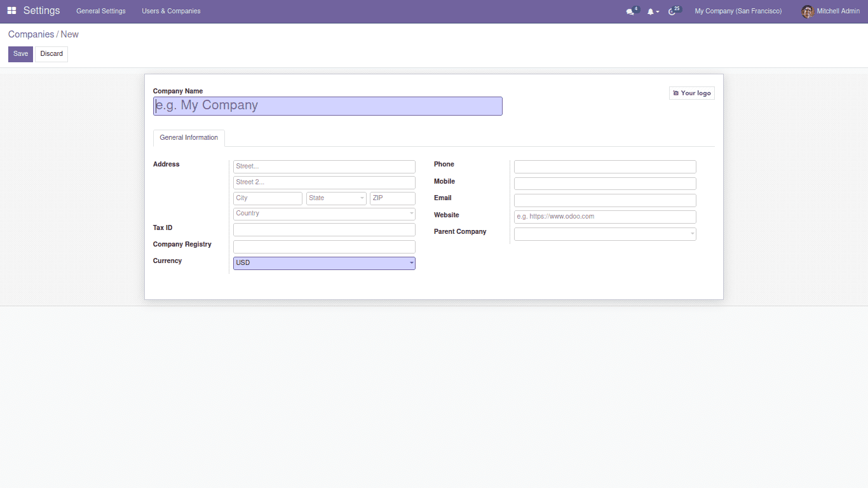Image resolution: width=868 pixels, height=488 pixels.
Task: Go back via Companies breadcrumb link
Action: (x=31, y=34)
